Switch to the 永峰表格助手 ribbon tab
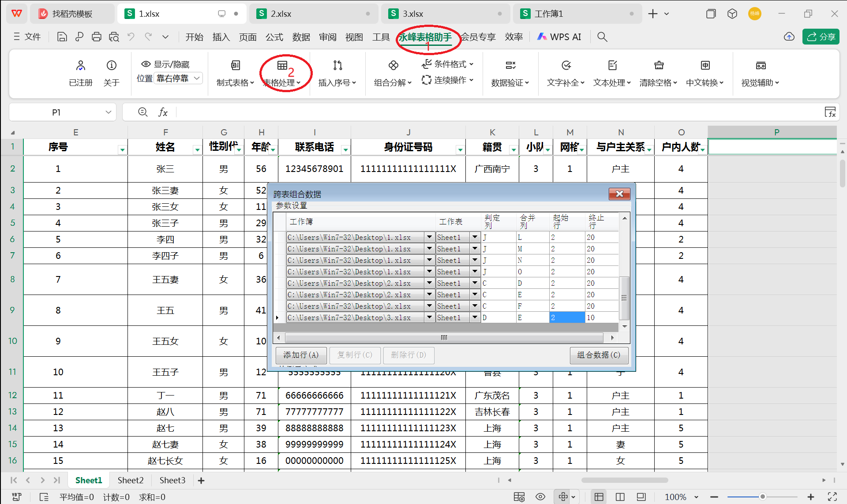 click(426, 37)
